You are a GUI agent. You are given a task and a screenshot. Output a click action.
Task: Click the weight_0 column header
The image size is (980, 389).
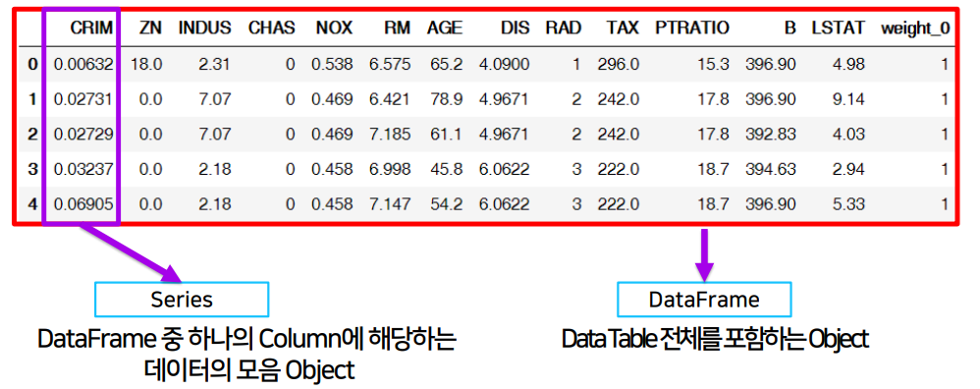click(x=915, y=28)
